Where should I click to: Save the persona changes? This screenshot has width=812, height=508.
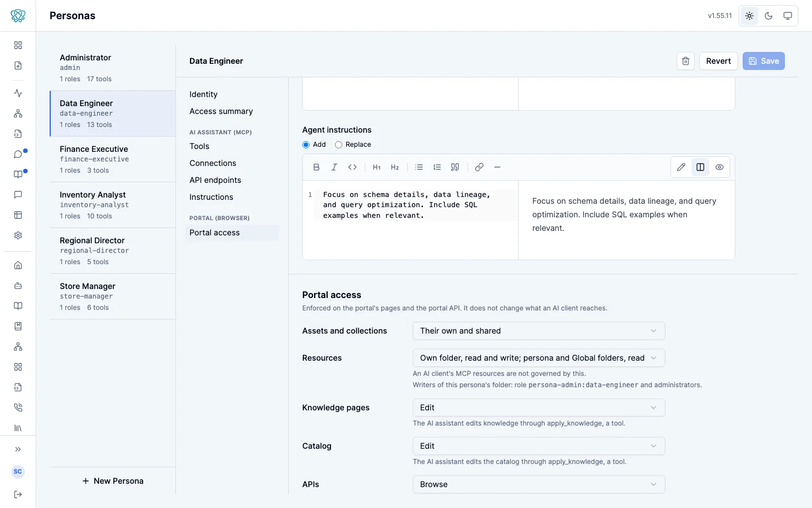point(764,61)
